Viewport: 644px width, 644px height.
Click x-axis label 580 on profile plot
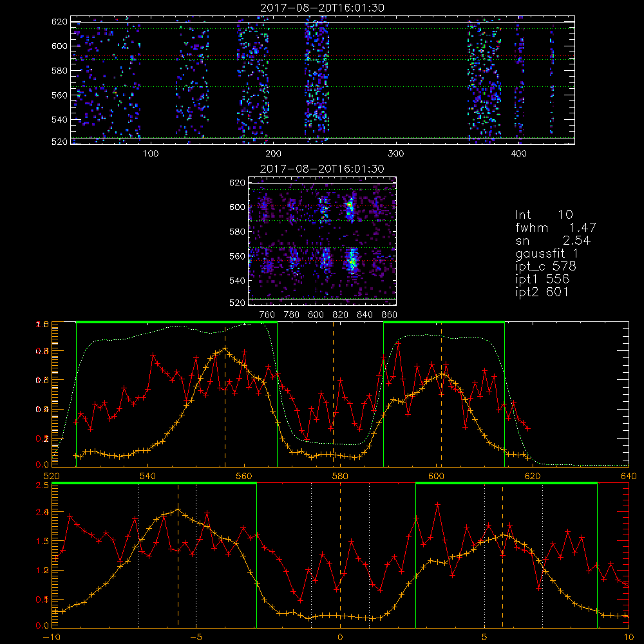340,477
